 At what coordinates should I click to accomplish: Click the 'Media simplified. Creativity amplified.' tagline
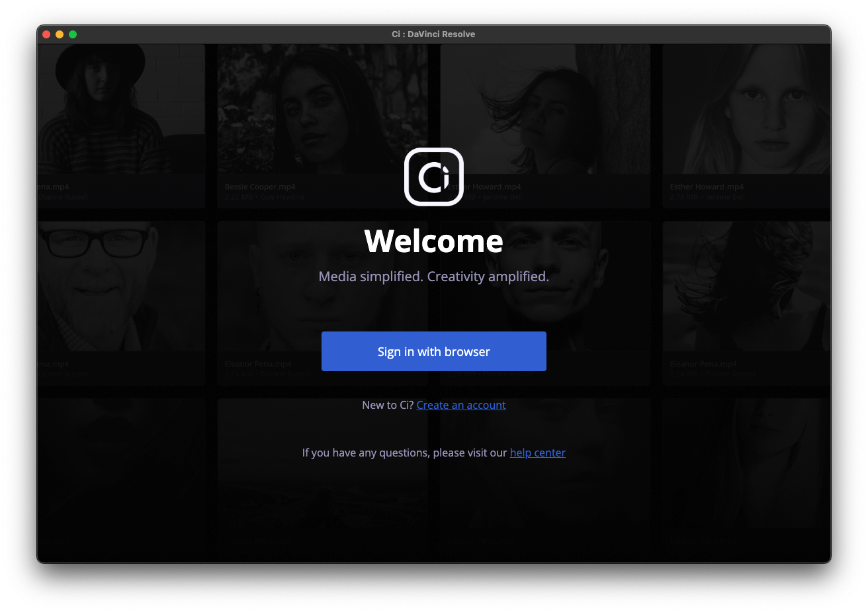pyautogui.click(x=434, y=277)
